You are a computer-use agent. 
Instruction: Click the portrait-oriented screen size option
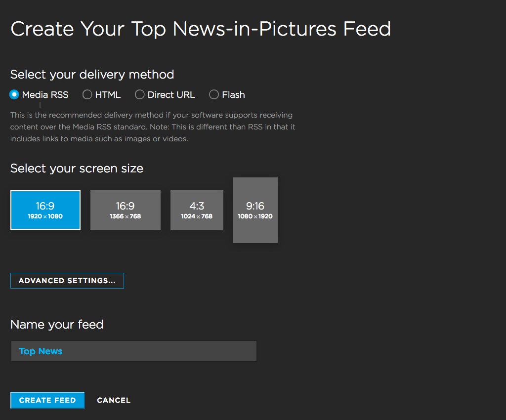coord(255,210)
